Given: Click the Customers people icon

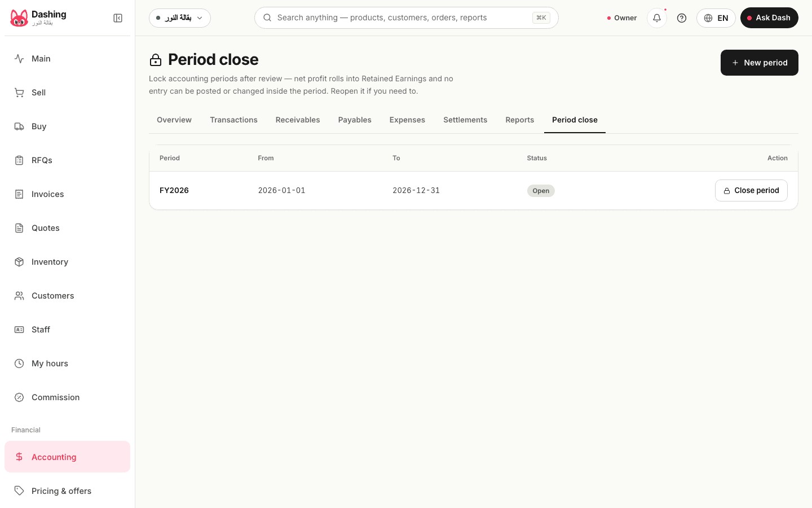Looking at the screenshot, I should pos(19,296).
